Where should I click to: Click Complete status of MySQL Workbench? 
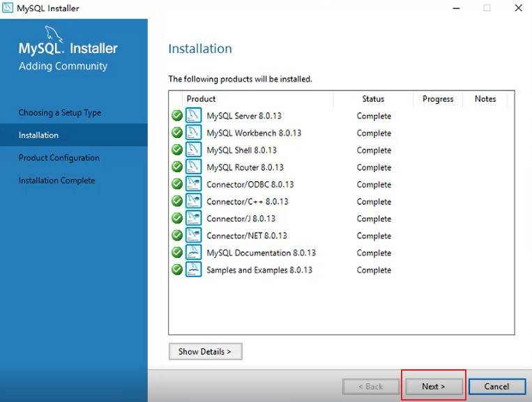coord(374,133)
